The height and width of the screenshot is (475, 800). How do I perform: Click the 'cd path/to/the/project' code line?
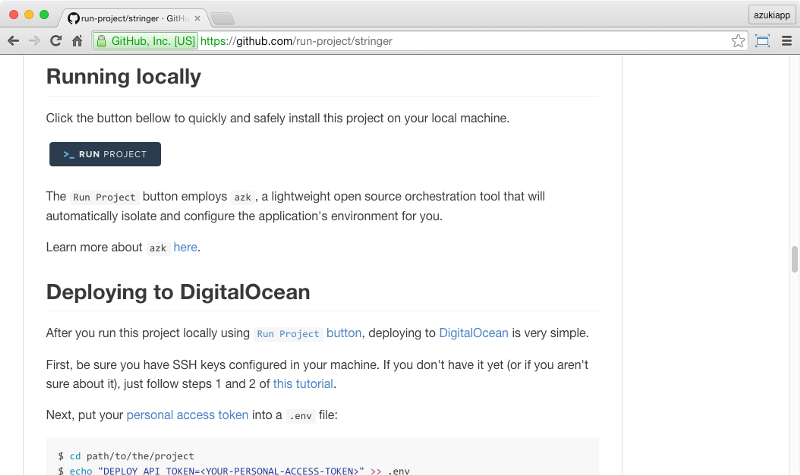[132, 456]
